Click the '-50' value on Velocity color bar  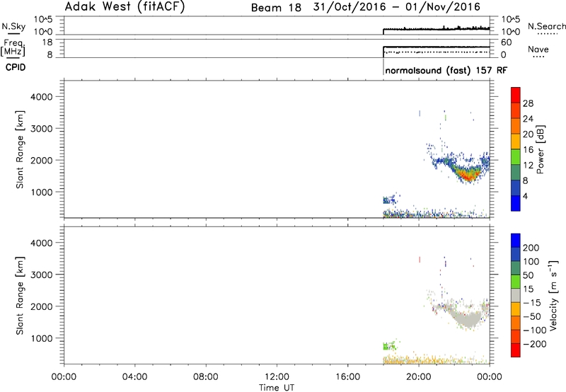pos(532,316)
